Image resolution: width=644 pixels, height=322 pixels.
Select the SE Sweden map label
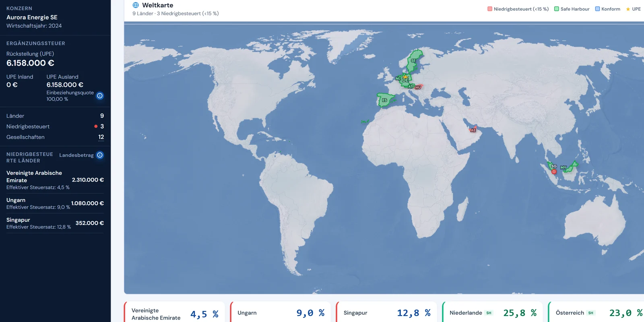[x=413, y=61]
